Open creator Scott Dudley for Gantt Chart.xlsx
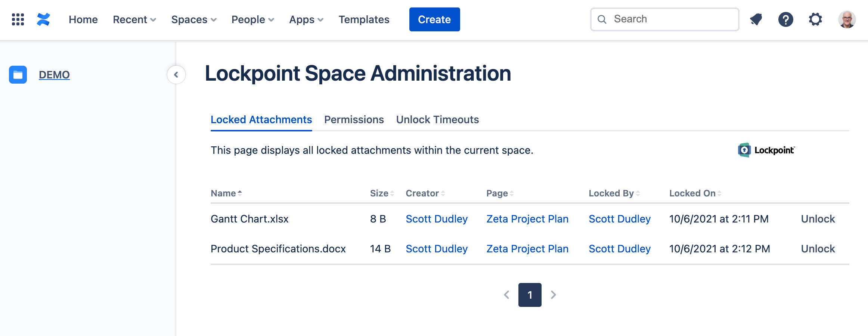The height and width of the screenshot is (336, 868). coord(437,219)
